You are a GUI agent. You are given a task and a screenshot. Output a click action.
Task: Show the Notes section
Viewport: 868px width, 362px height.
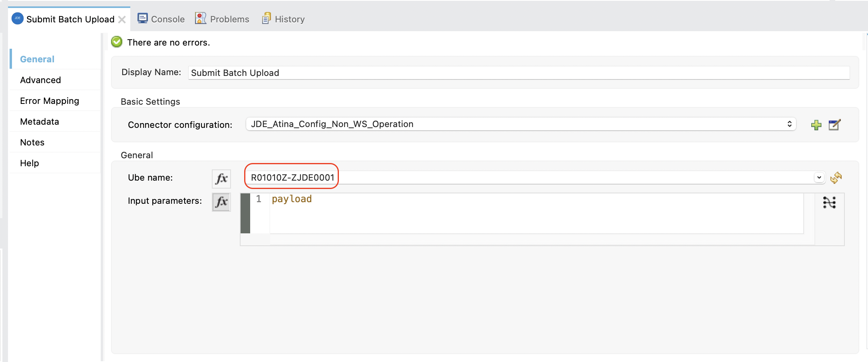pos(32,142)
